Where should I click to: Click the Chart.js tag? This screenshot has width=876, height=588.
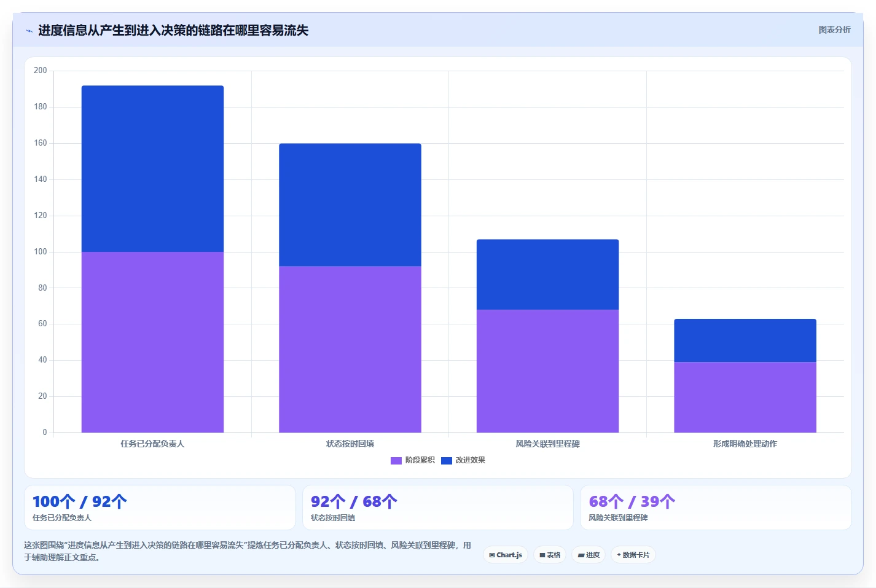pos(506,555)
